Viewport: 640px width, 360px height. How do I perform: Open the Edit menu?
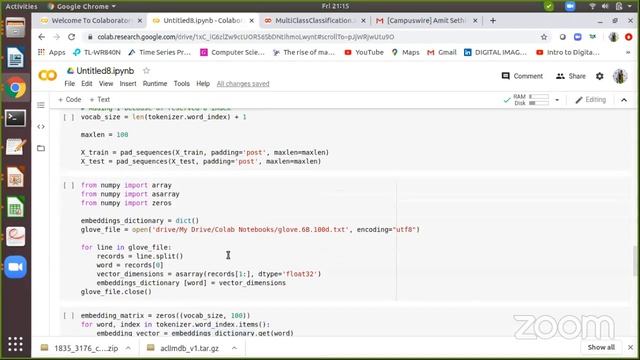[x=87, y=84]
